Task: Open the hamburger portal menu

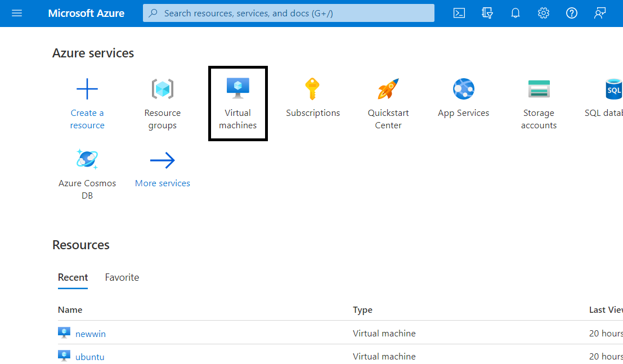Action: [17, 13]
